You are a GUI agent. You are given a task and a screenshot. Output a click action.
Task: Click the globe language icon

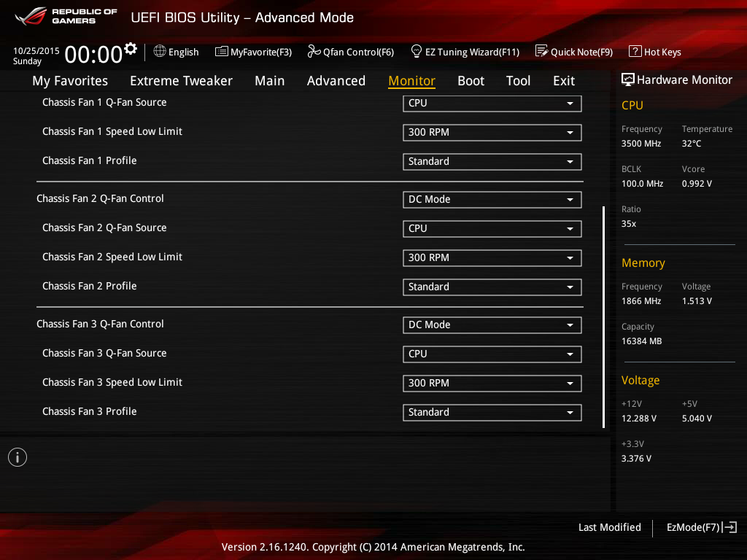(x=160, y=51)
